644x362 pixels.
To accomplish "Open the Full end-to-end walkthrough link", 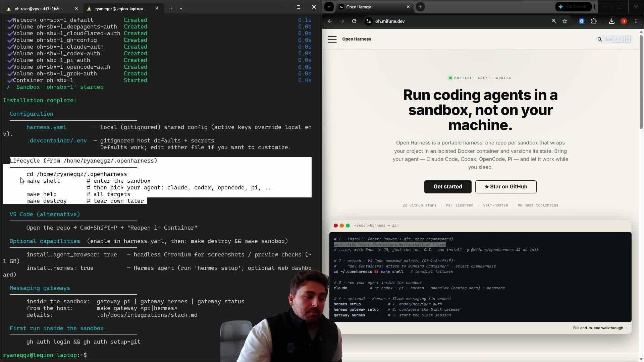I will [x=600, y=328].
